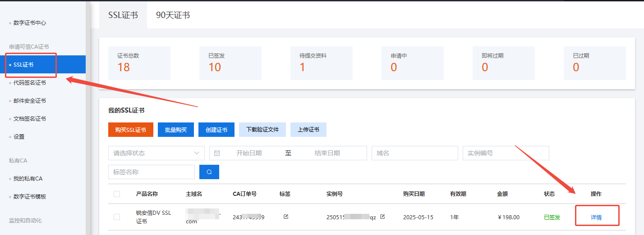Check the 锐安信DV SSL certificate row checkbox
644x235 pixels.
(117, 217)
